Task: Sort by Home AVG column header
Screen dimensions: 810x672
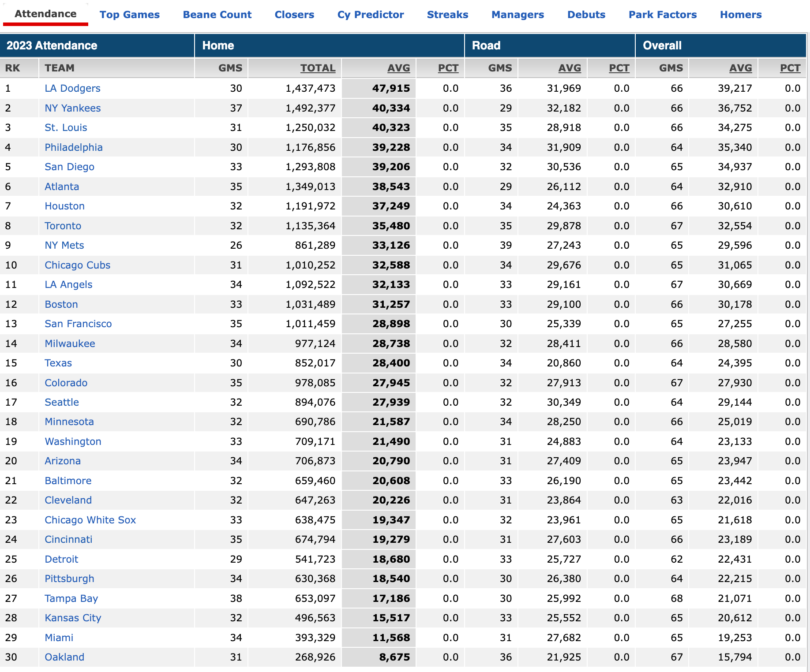Action: pyautogui.click(x=398, y=68)
